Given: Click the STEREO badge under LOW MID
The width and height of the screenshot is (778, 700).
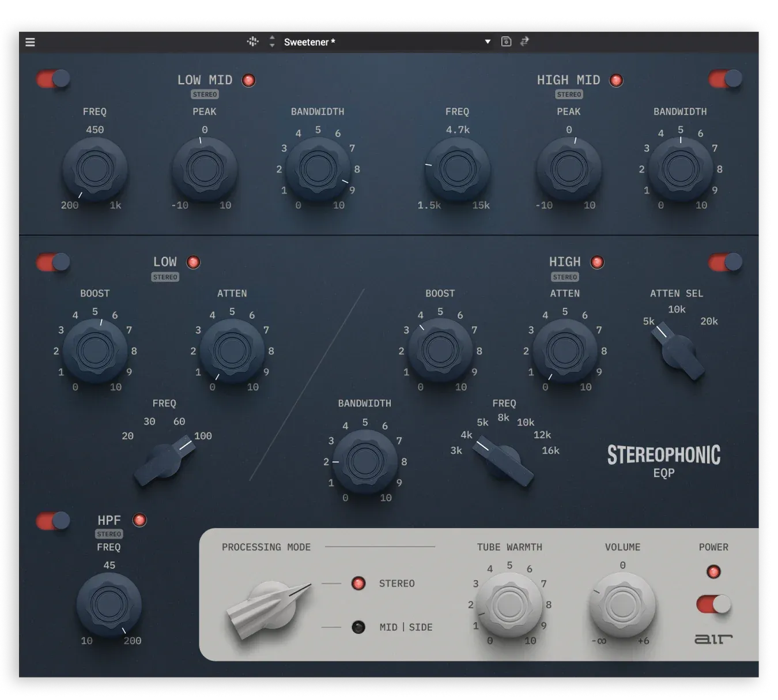Looking at the screenshot, I should (205, 95).
